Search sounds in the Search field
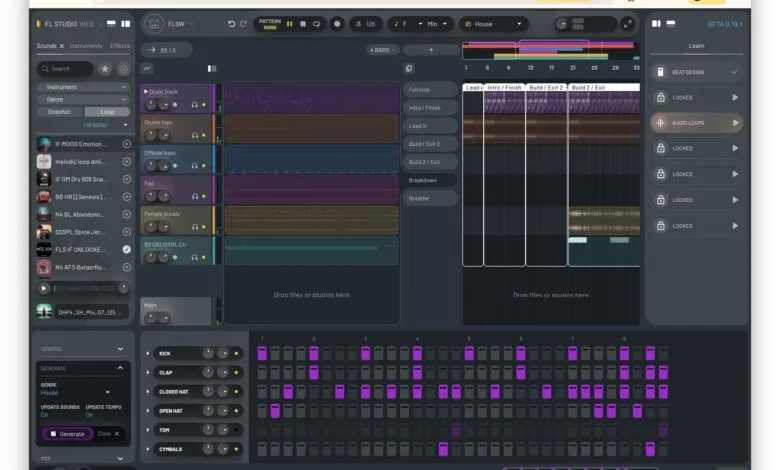 click(66, 69)
